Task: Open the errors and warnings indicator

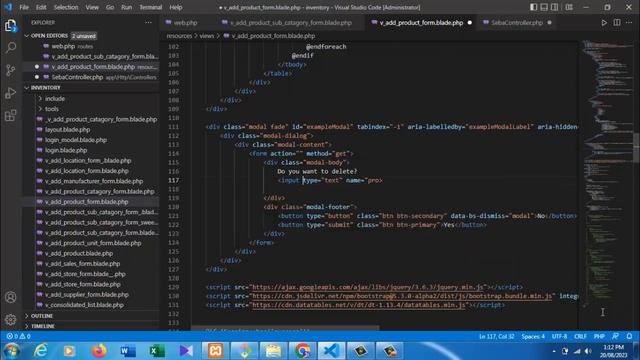Action: tap(18, 336)
